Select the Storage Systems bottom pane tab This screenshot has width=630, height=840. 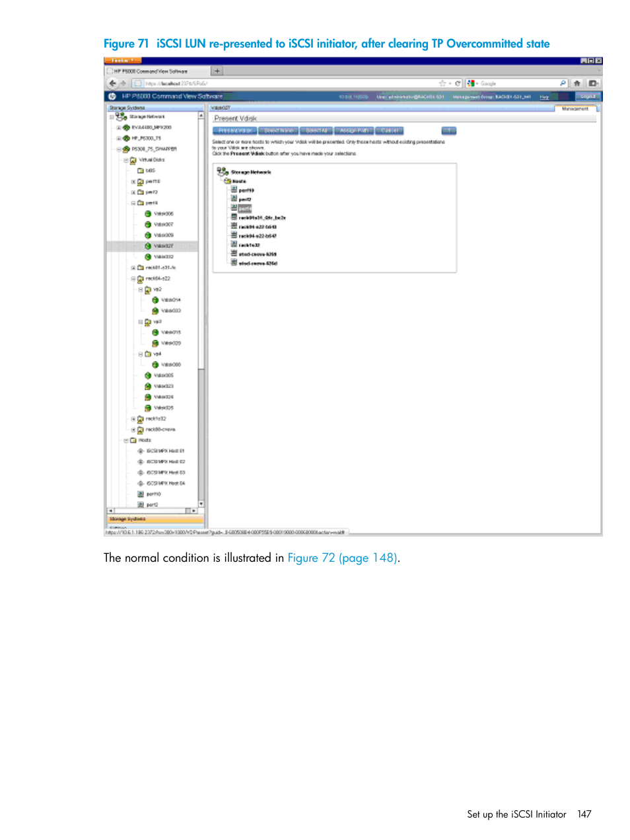154,519
